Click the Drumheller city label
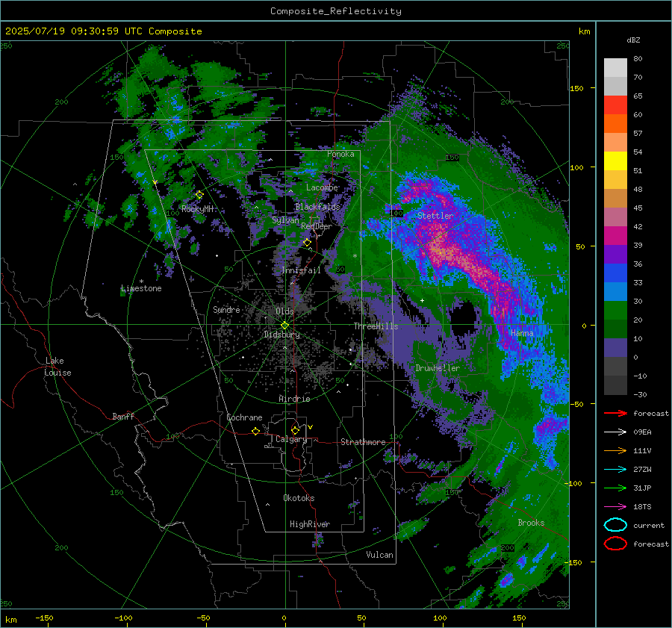The width and height of the screenshot is (672, 628). point(438,368)
